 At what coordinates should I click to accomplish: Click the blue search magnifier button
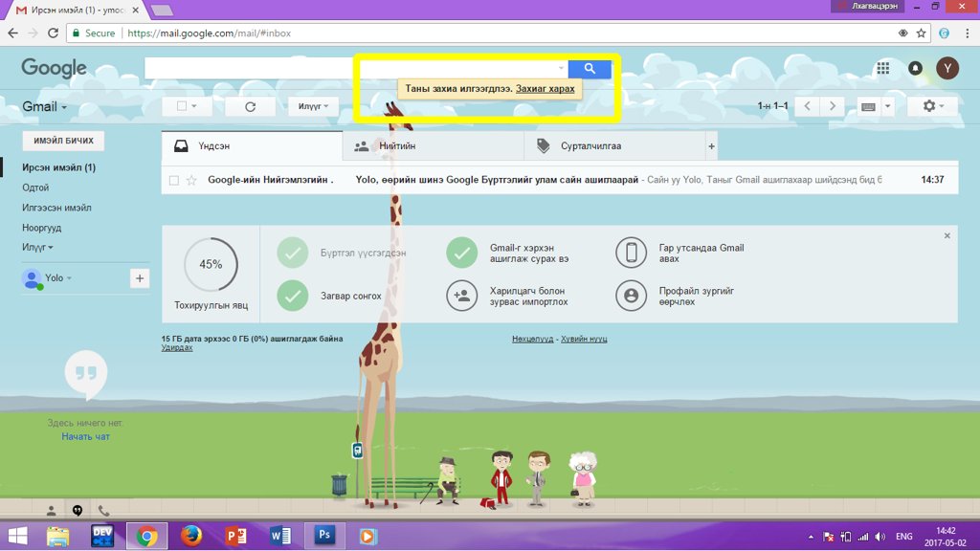point(590,69)
